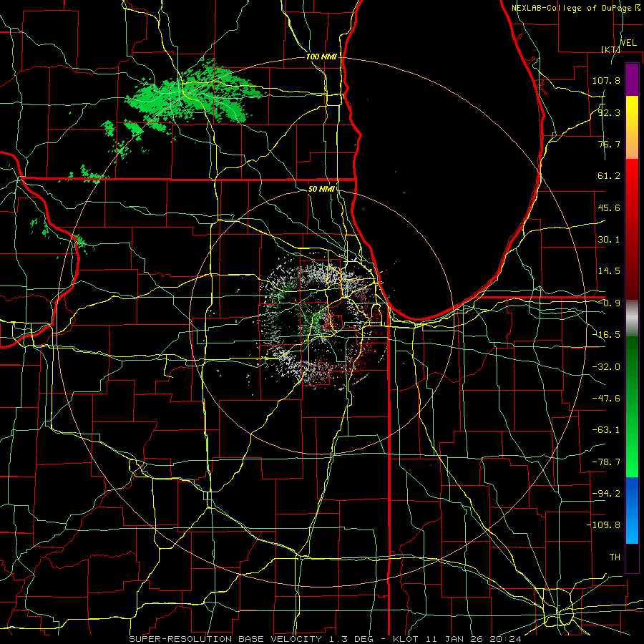Click the TH legend label
The image size is (644, 644).
615,557
